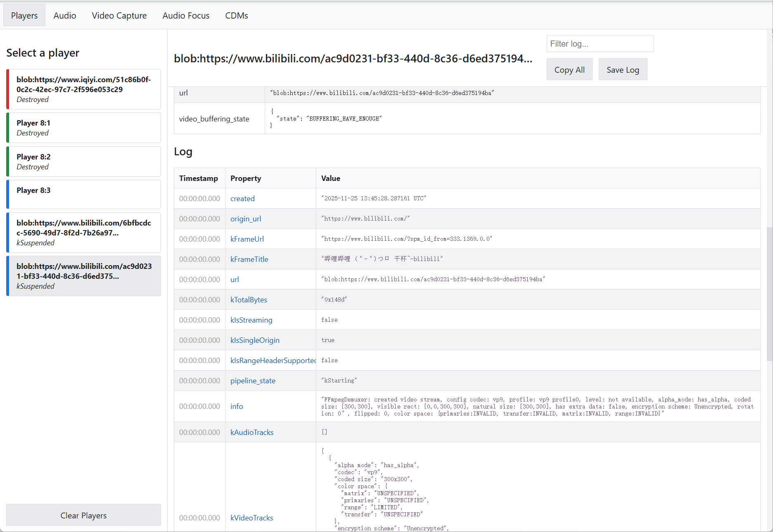Click the Filter log input field
773x532 pixels.
click(x=600, y=44)
